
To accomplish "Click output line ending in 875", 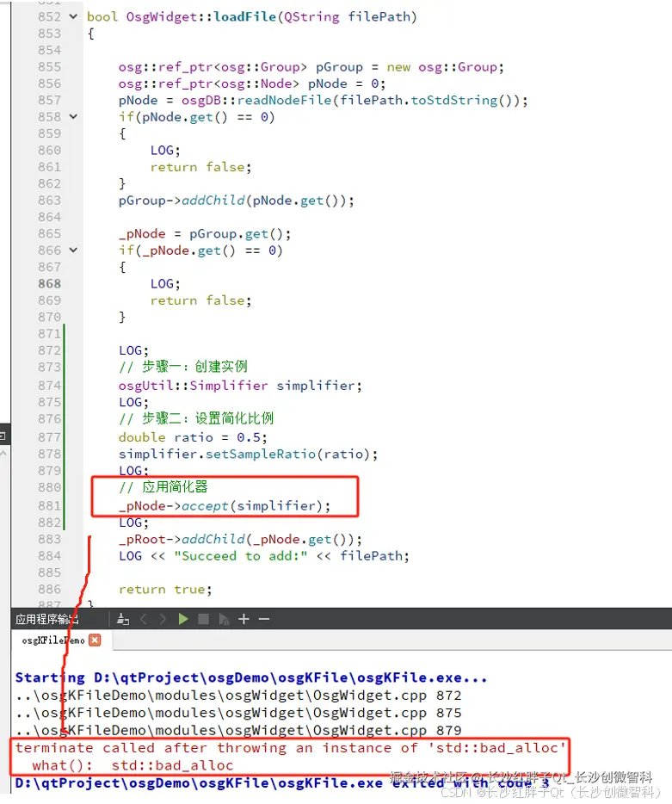I will coord(238,713).
